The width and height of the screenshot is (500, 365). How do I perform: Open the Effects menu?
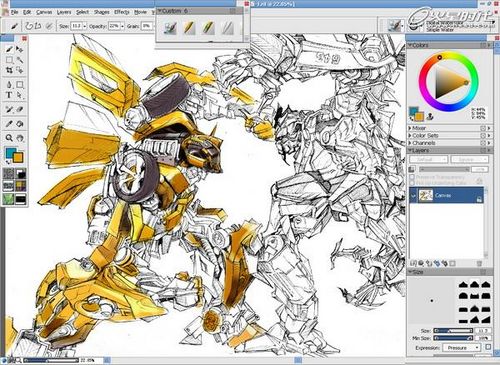(x=122, y=12)
